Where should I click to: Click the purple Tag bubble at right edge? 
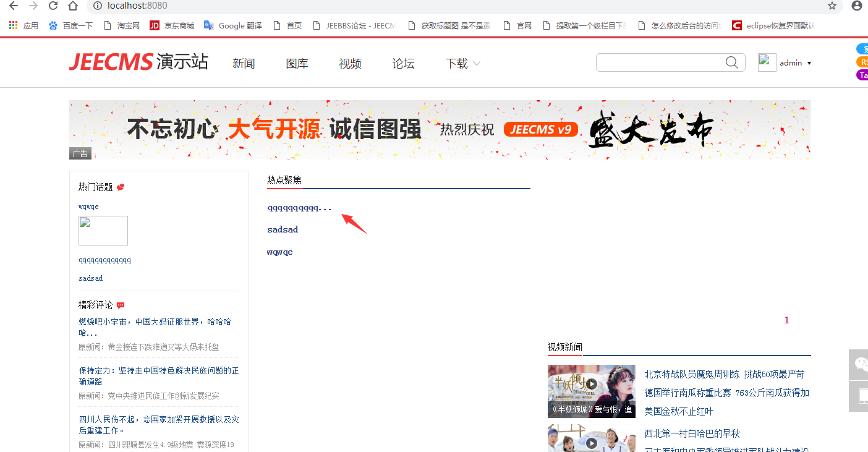[862, 75]
